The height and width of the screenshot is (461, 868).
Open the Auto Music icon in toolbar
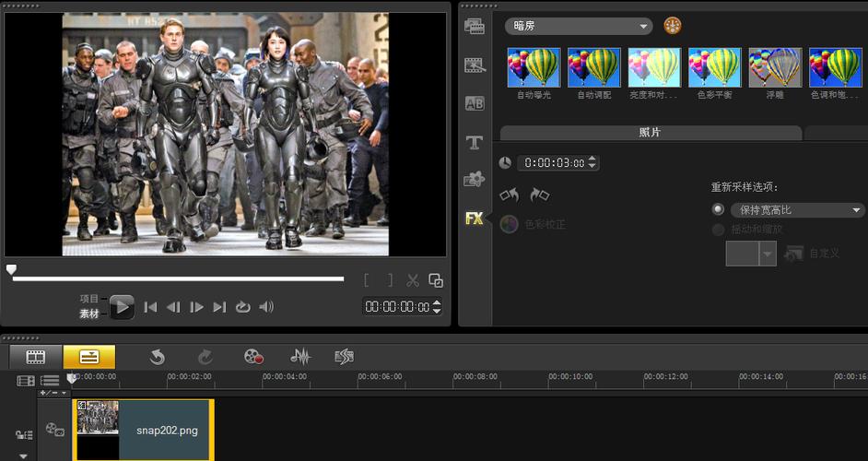(345, 357)
